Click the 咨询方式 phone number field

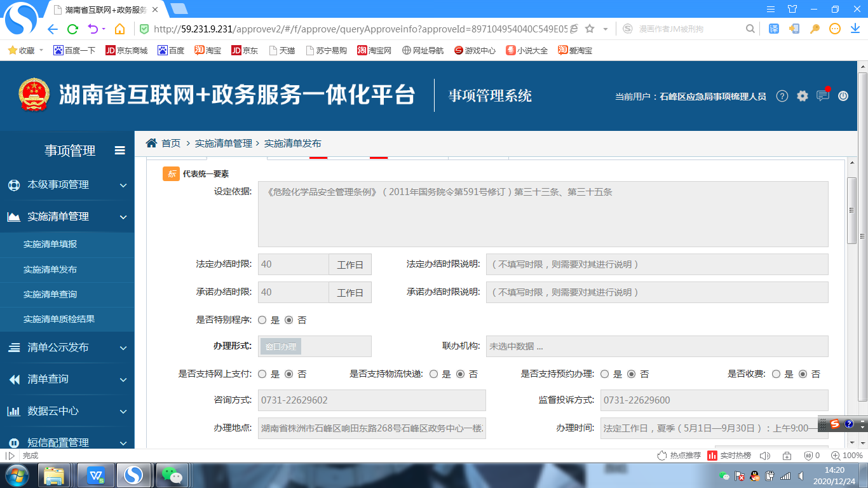point(371,400)
